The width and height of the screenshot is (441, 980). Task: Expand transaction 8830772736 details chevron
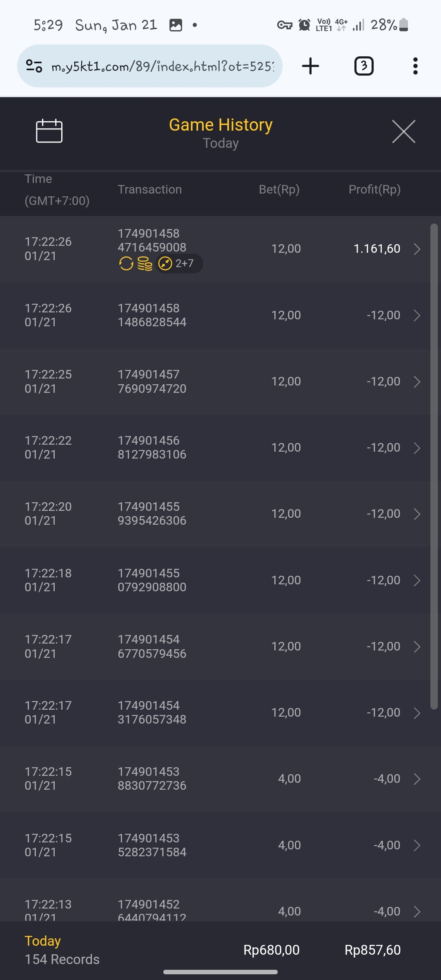(x=417, y=779)
